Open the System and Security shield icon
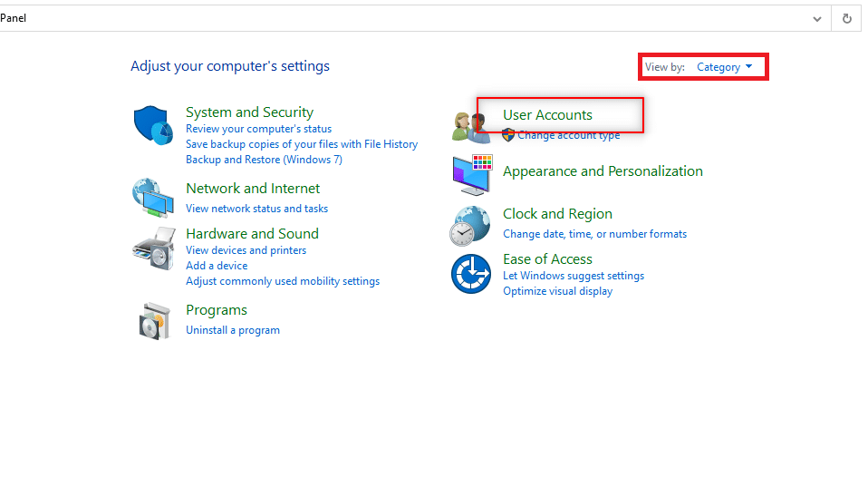 point(153,126)
